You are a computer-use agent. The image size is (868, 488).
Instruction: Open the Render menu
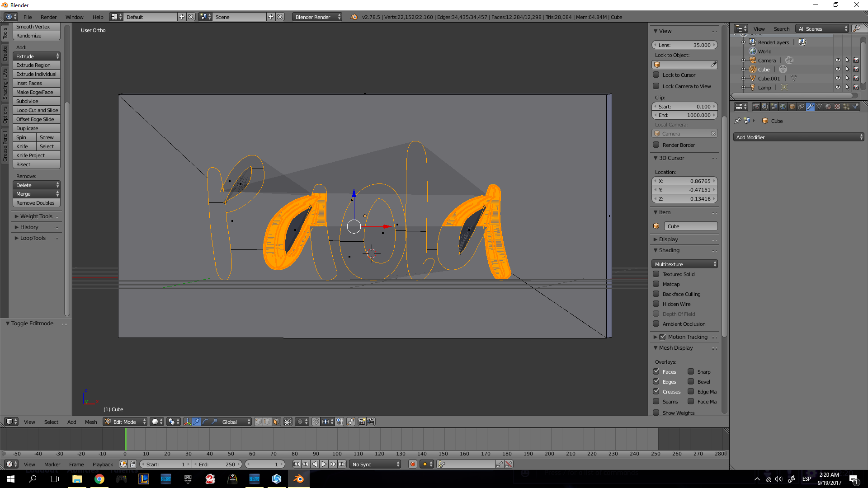pyautogui.click(x=48, y=17)
